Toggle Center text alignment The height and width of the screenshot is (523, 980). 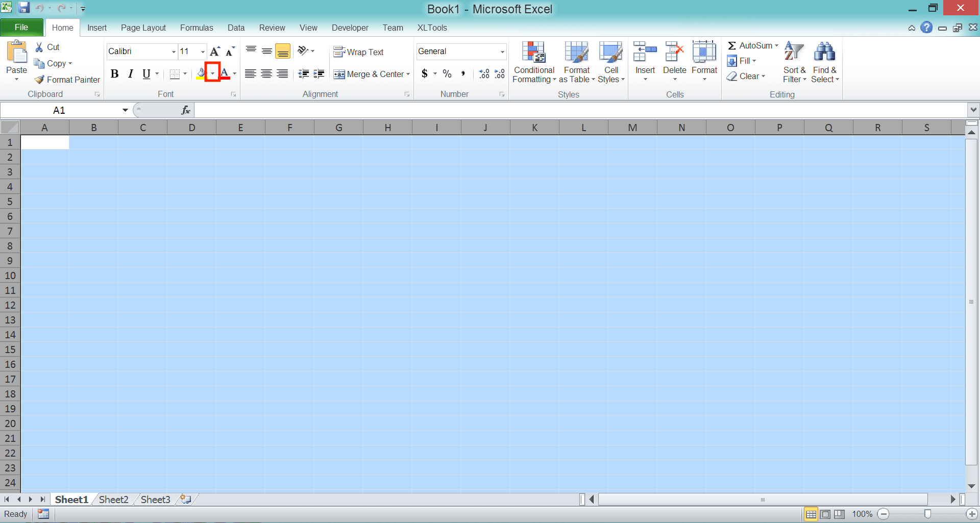266,74
